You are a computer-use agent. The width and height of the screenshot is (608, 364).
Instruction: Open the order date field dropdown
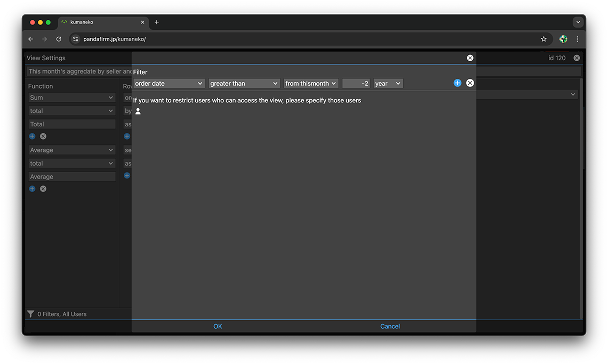pyautogui.click(x=169, y=84)
